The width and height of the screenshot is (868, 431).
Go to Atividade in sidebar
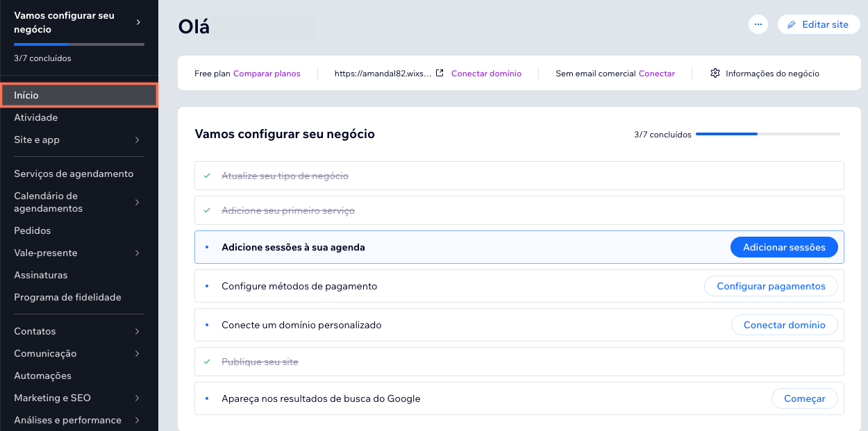point(36,118)
